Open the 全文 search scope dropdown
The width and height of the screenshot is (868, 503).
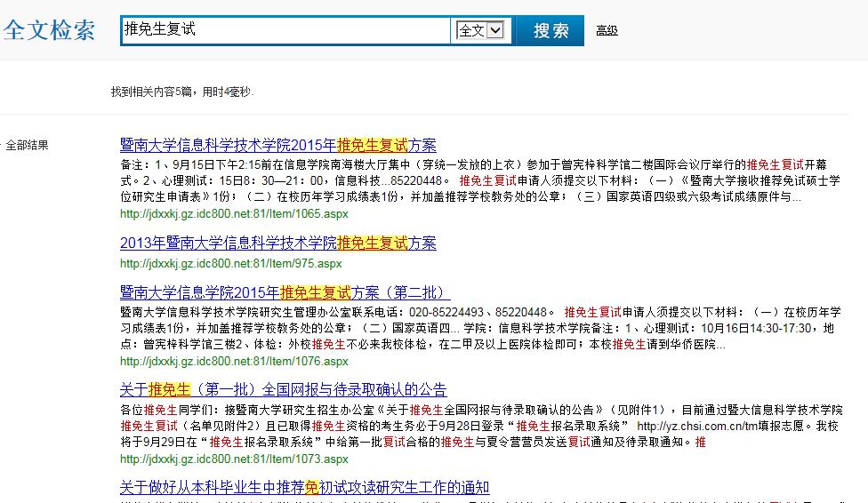[480, 30]
